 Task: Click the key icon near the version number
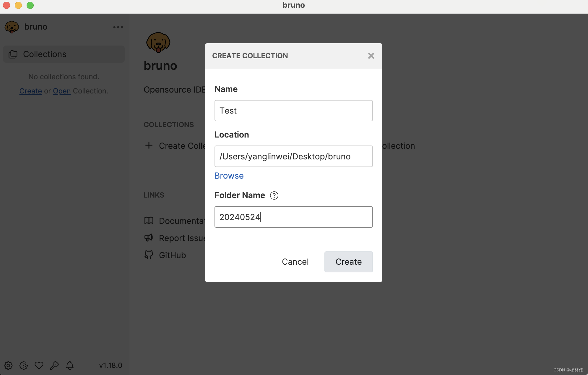point(54,366)
